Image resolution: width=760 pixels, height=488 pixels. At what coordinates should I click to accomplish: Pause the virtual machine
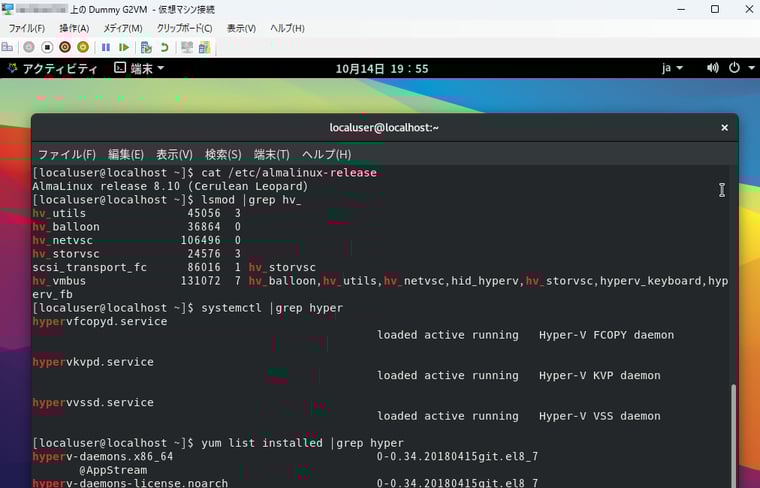(x=106, y=47)
